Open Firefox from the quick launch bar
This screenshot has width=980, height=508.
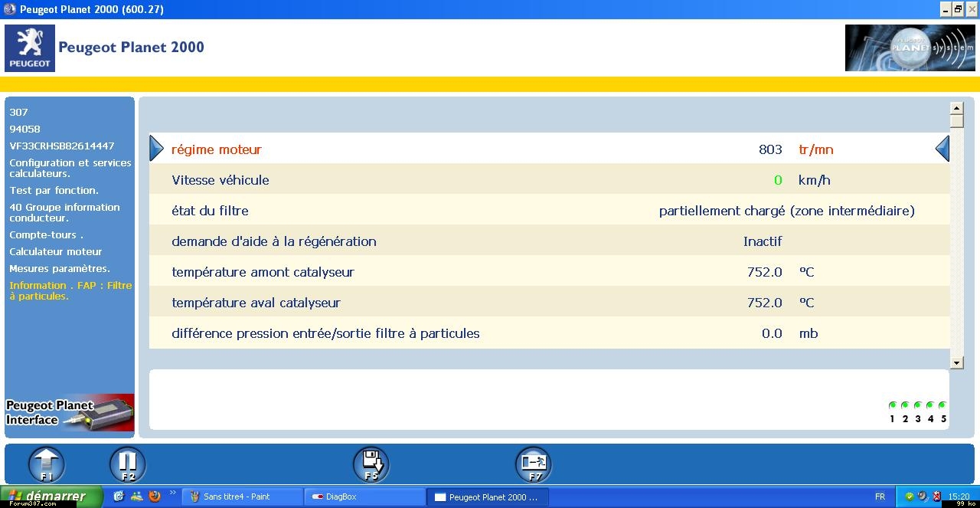coord(155,497)
